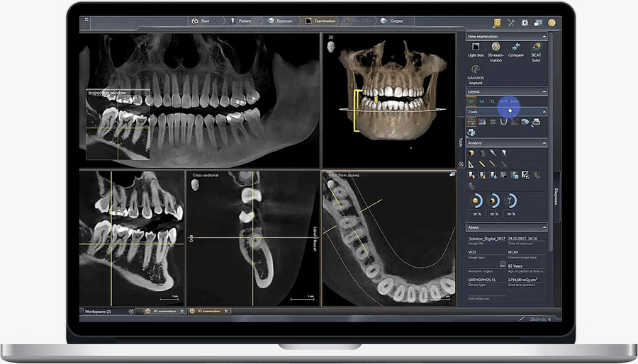Click the printer icon in Tools
Screen dimensions: 638x364
point(536,122)
